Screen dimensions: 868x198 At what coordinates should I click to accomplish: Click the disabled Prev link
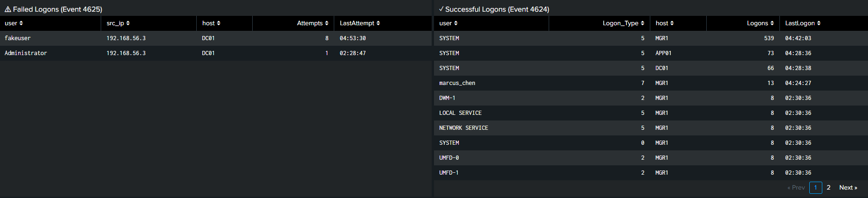(796, 188)
